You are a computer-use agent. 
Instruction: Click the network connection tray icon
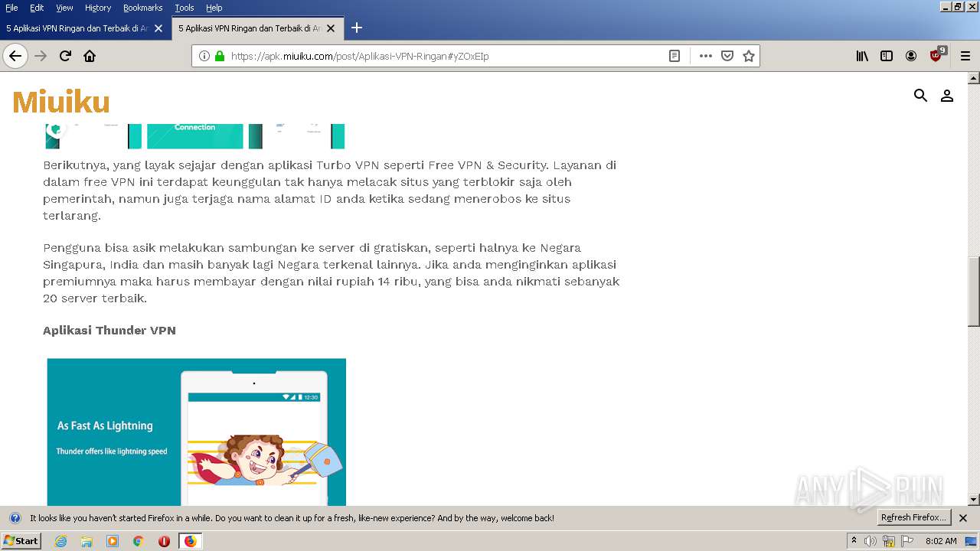tap(889, 541)
